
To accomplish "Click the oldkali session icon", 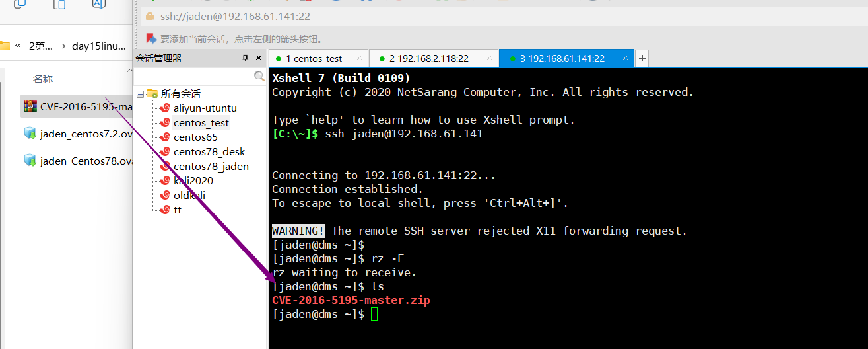I will [x=165, y=195].
